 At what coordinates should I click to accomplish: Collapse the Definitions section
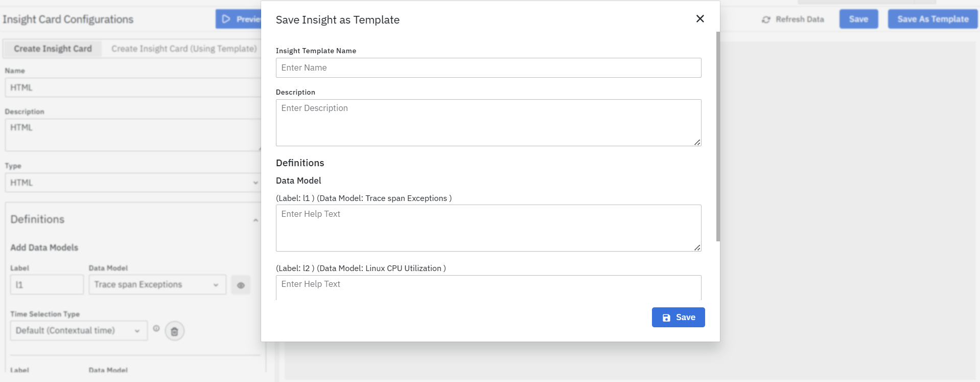pos(255,220)
